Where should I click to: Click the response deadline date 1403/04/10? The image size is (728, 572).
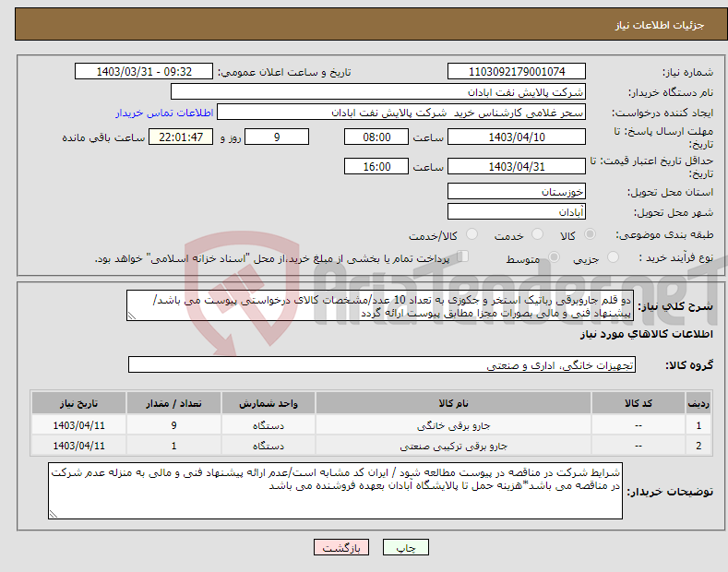click(x=517, y=137)
